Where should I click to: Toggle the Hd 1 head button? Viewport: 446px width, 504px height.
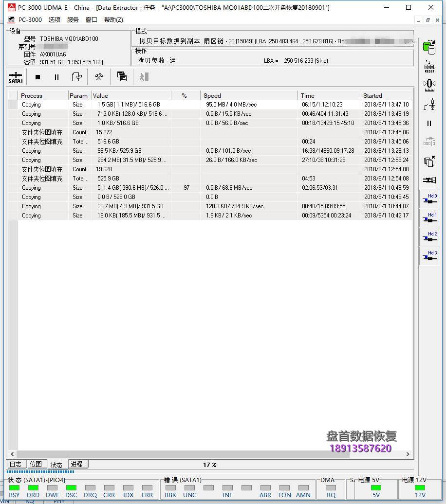pos(429,218)
